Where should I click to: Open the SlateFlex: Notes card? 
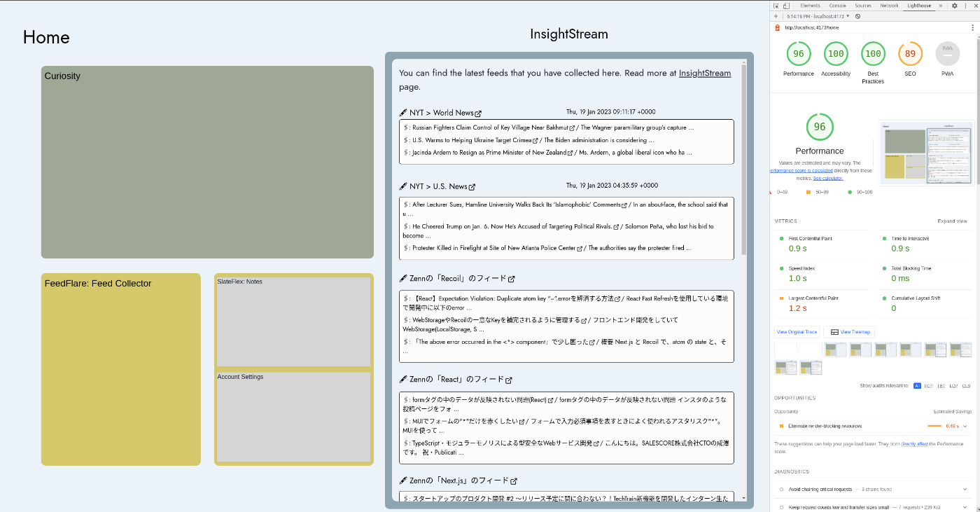(293, 321)
